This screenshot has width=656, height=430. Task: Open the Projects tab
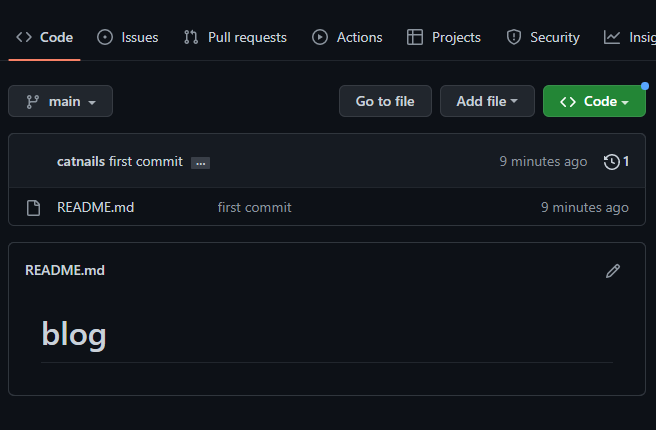point(444,38)
